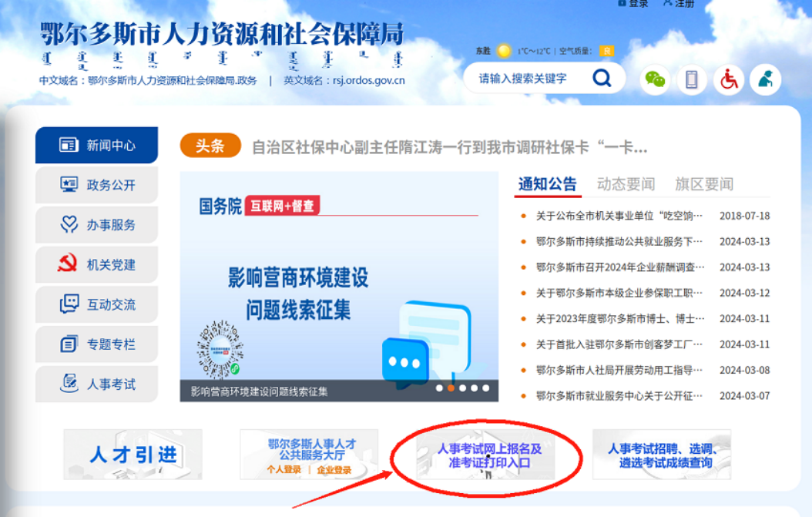Switch to the 通知公告 tab
This screenshot has width=812, height=517.
pos(548,184)
